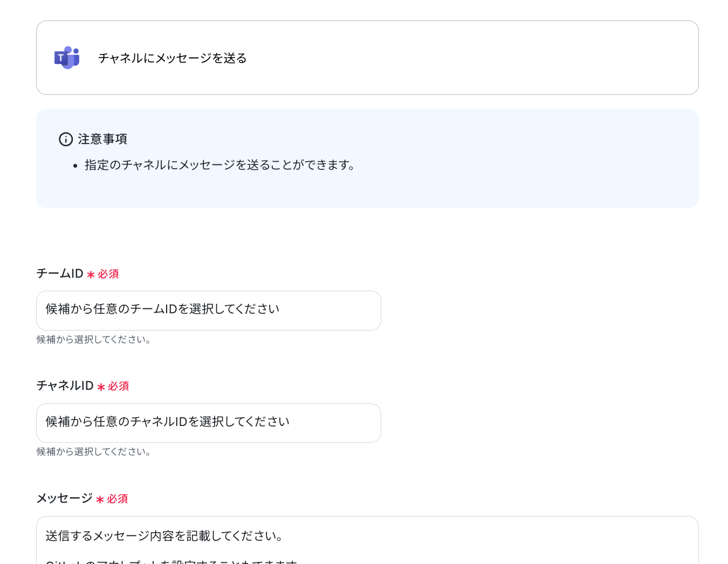Click the red asterisk next to チャネルID
The width and height of the screenshot is (728, 564).
pos(101,387)
